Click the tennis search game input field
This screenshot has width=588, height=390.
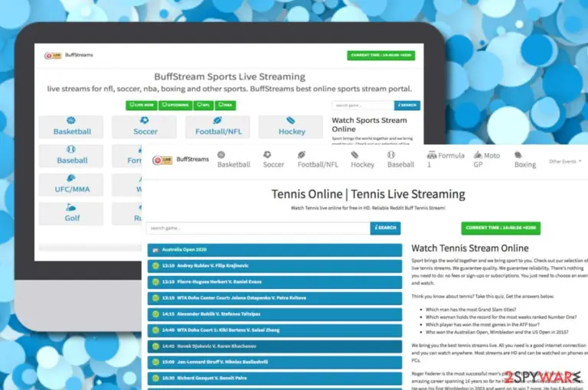258,228
